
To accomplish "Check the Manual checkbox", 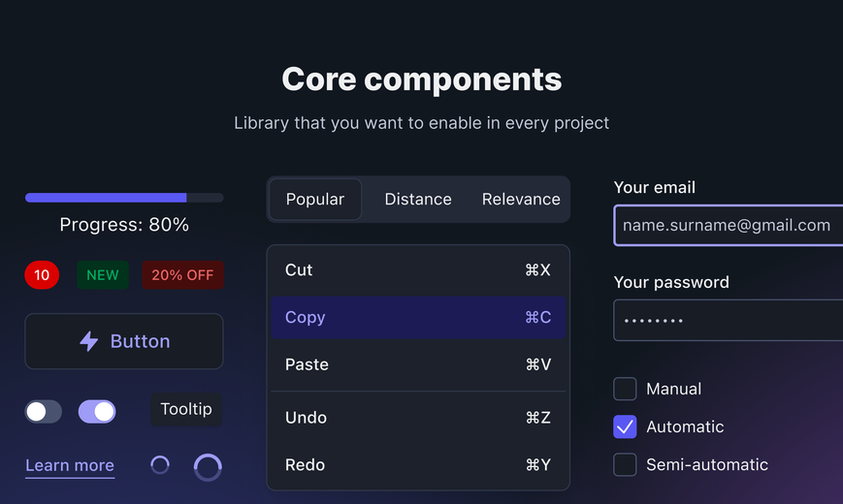I will pyautogui.click(x=625, y=389).
